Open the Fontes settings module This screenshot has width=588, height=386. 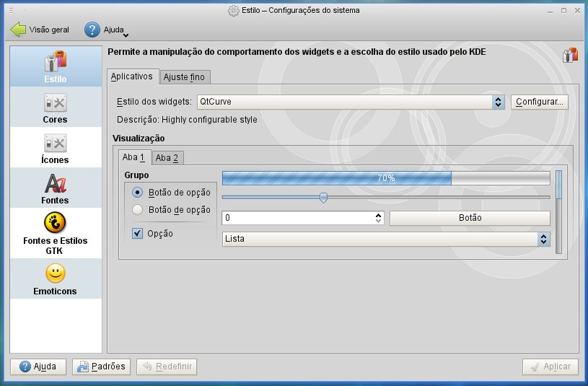56,188
